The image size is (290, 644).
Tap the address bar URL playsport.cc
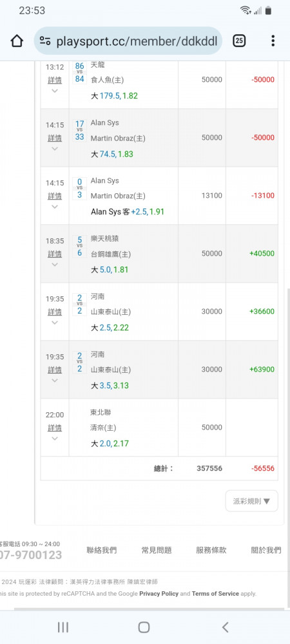point(137,41)
